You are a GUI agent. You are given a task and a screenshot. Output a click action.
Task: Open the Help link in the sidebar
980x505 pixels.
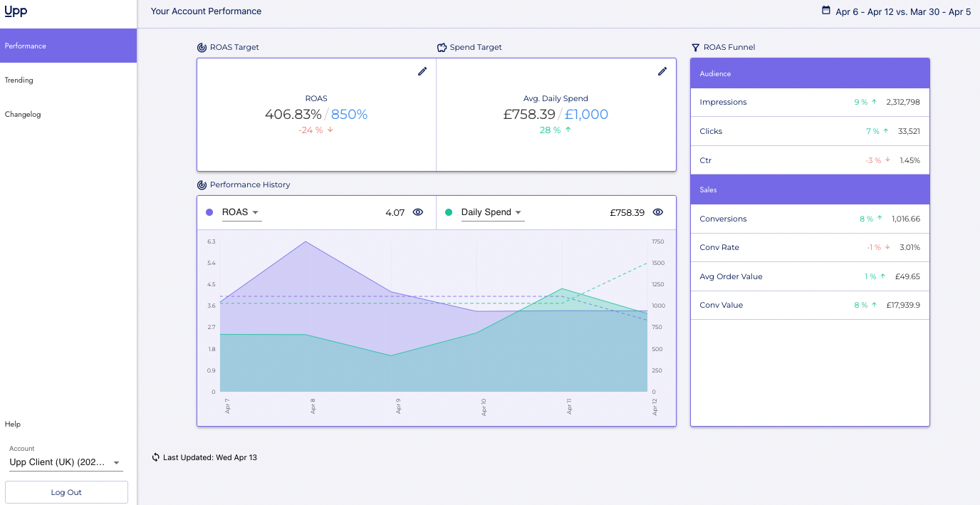[x=12, y=424]
